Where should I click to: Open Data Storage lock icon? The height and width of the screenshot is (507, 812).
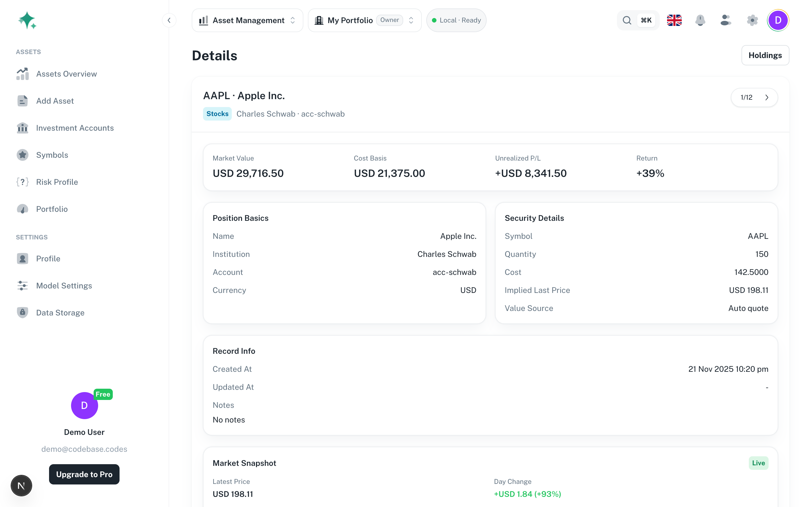click(x=23, y=313)
